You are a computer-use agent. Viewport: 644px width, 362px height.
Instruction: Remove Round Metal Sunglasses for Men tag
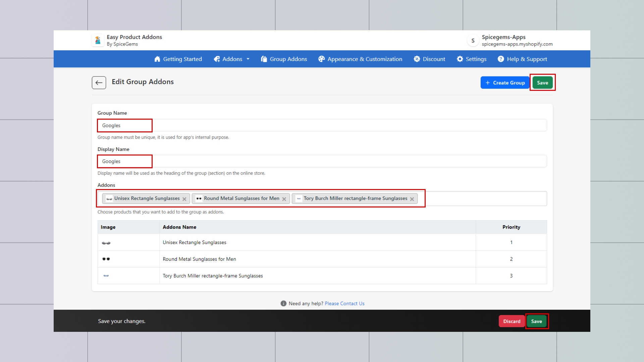[284, 199]
